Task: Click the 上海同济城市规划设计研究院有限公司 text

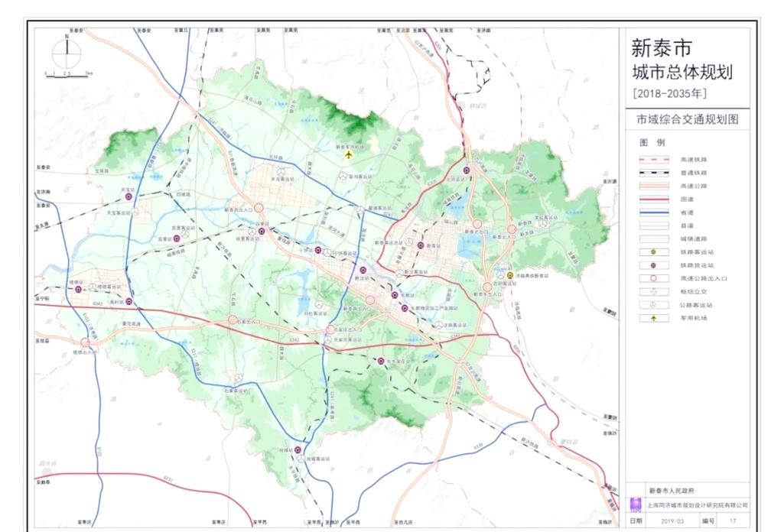Action: point(698,505)
